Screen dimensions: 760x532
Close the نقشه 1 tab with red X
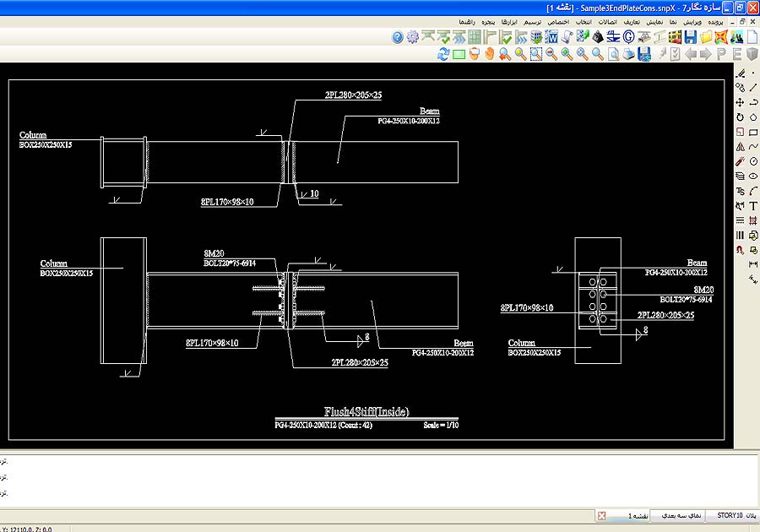(x=601, y=515)
